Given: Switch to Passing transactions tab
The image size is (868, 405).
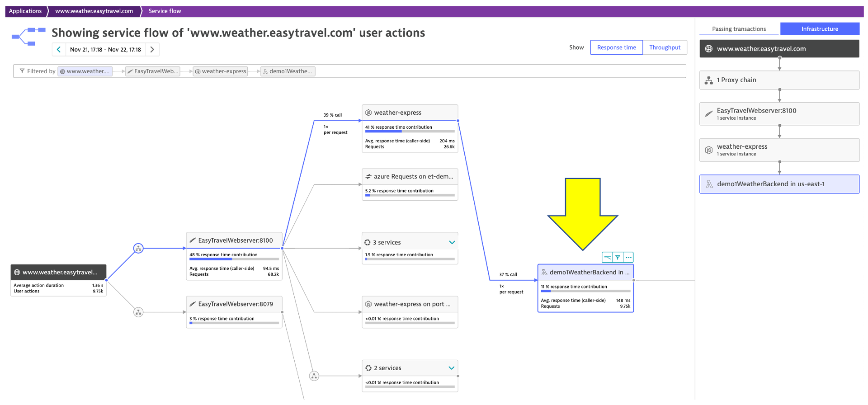Looking at the screenshot, I should 739,29.
